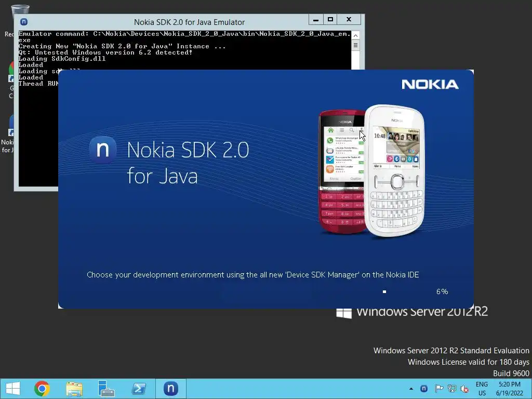Viewport: 532px width, 399px height.
Task: Click the loading progress indicator dot
Action: tap(384, 291)
